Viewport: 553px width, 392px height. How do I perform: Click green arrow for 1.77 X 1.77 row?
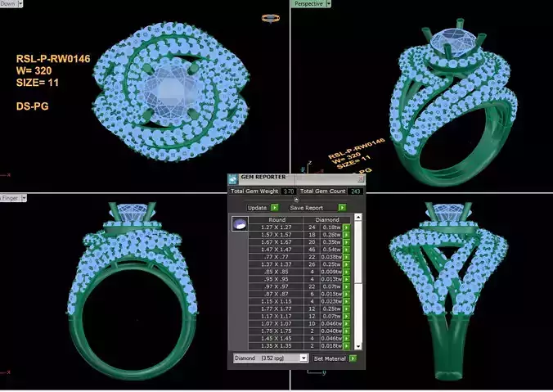(346, 309)
